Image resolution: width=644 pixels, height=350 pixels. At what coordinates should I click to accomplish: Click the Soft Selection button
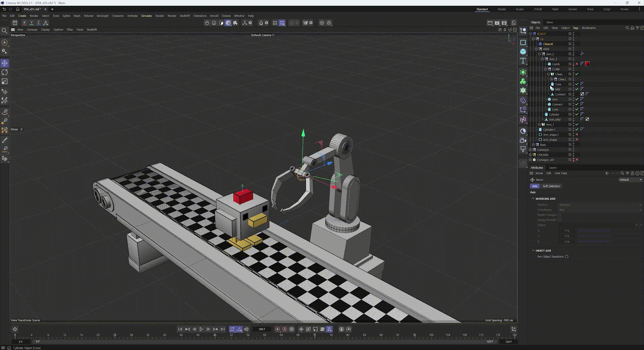pos(551,186)
